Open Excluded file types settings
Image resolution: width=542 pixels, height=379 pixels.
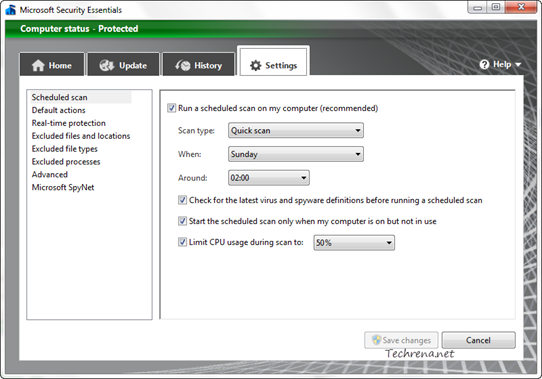[x=65, y=149]
